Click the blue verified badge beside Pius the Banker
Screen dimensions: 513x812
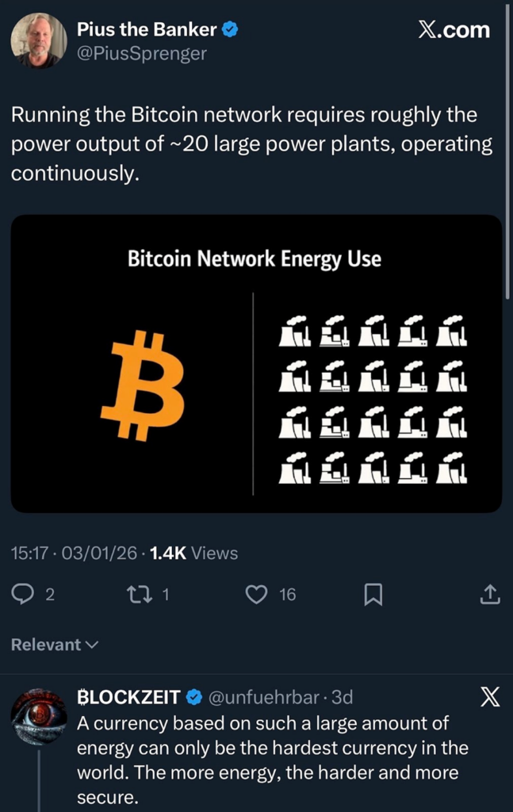(230, 30)
